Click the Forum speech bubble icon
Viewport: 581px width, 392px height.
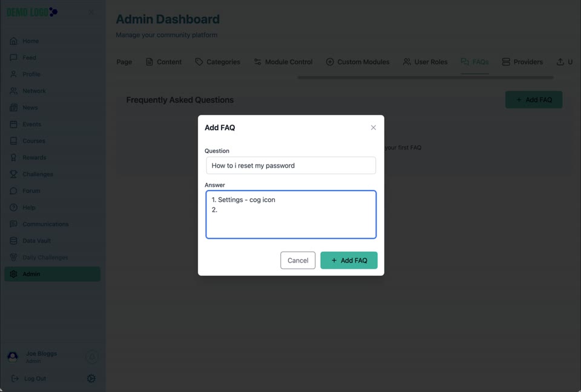13,191
